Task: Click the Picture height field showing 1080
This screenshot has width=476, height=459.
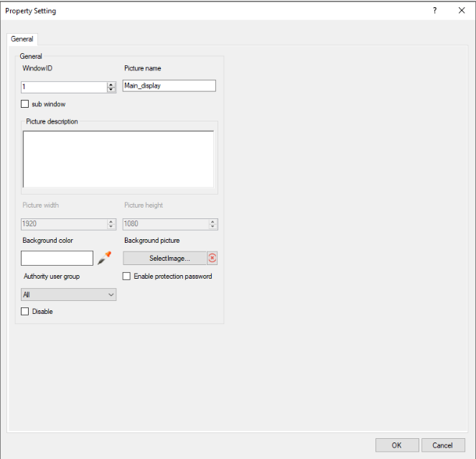Action: pos(165,224)
